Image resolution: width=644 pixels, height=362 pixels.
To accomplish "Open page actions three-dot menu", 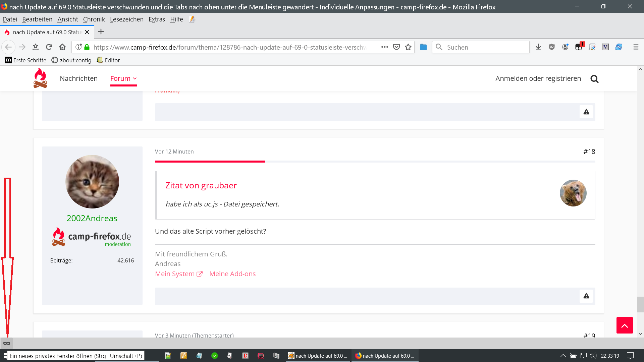I will point(384,47).
